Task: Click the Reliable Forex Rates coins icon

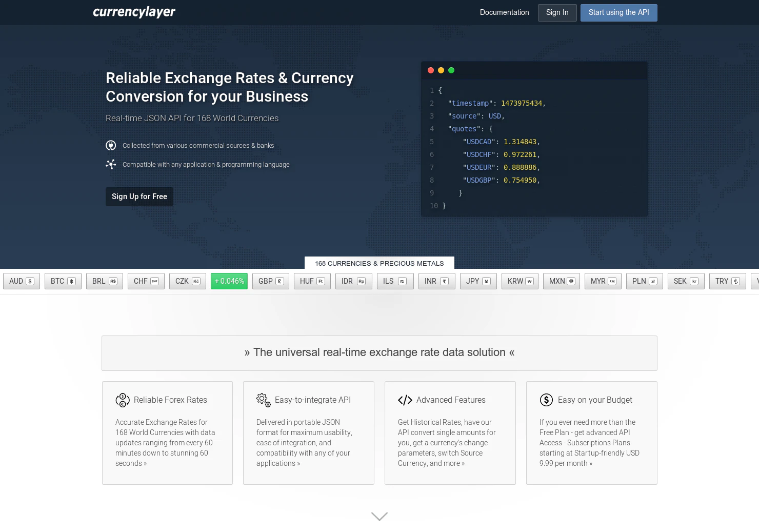Action: [123, 400]
